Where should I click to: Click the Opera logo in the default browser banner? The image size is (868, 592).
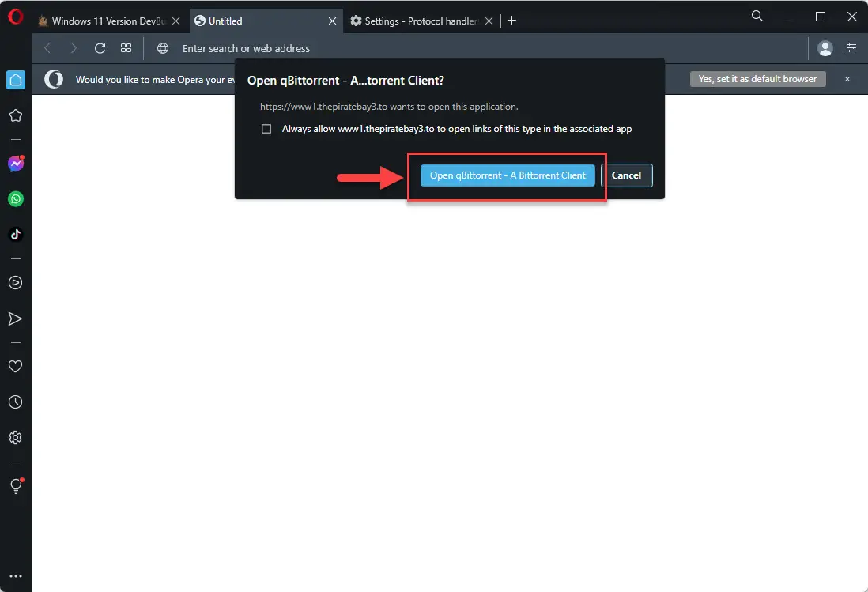54,80
